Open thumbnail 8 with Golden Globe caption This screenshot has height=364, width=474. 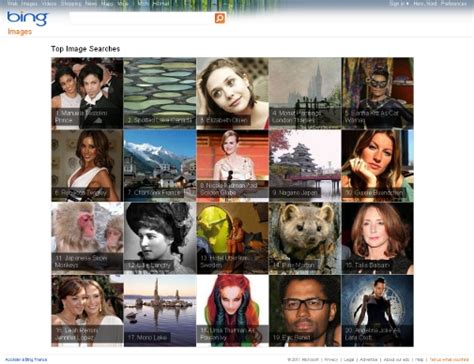tap(232, 166)
